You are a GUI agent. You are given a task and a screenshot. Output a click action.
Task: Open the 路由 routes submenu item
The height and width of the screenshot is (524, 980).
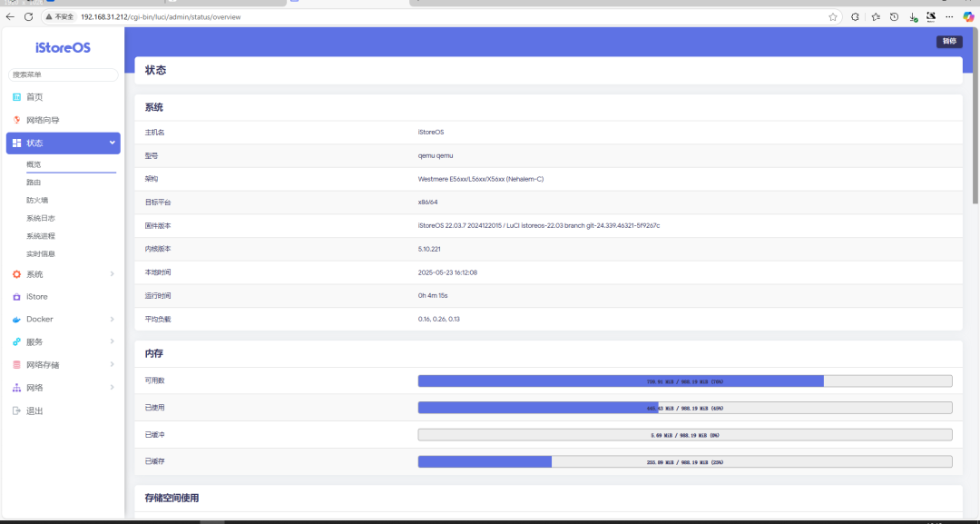[34, 183]
